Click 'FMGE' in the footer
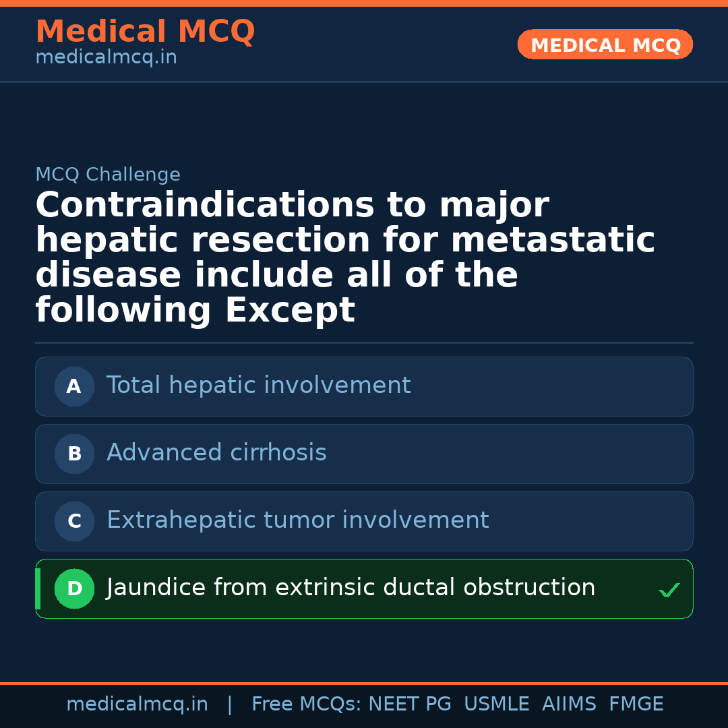728x728 pixels. point(636,704)
